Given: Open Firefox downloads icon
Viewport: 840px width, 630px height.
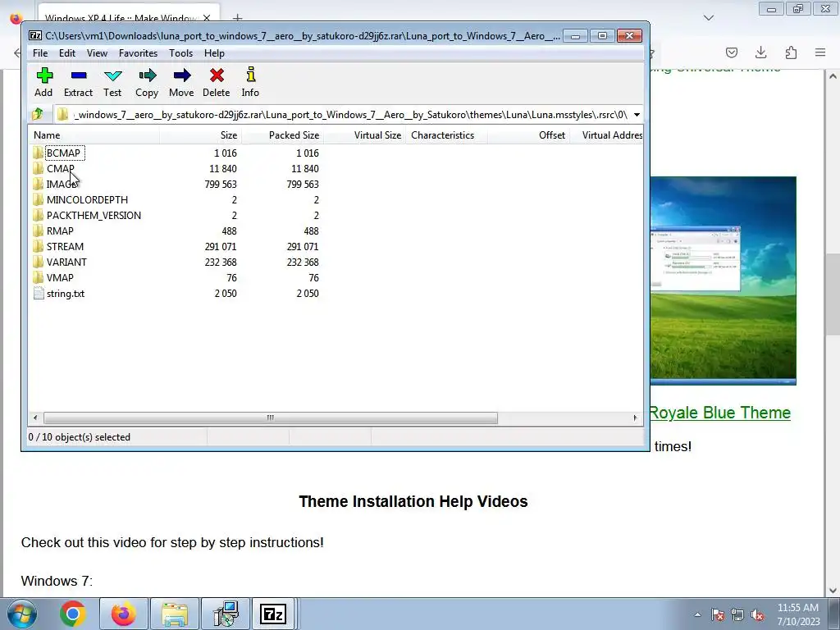Looking at the screenshot, I should [760, 52].
